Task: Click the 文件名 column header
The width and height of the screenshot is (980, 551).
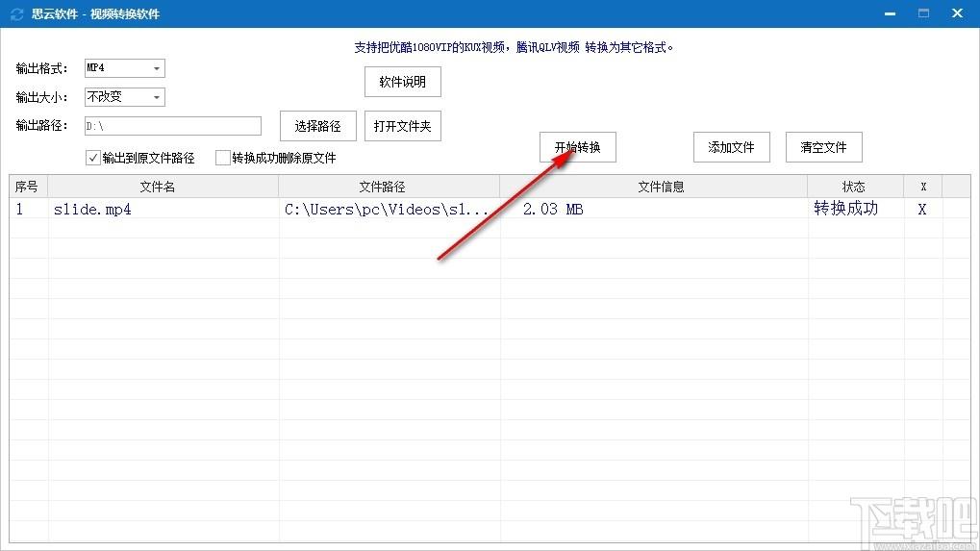Action: pos(163,187)
